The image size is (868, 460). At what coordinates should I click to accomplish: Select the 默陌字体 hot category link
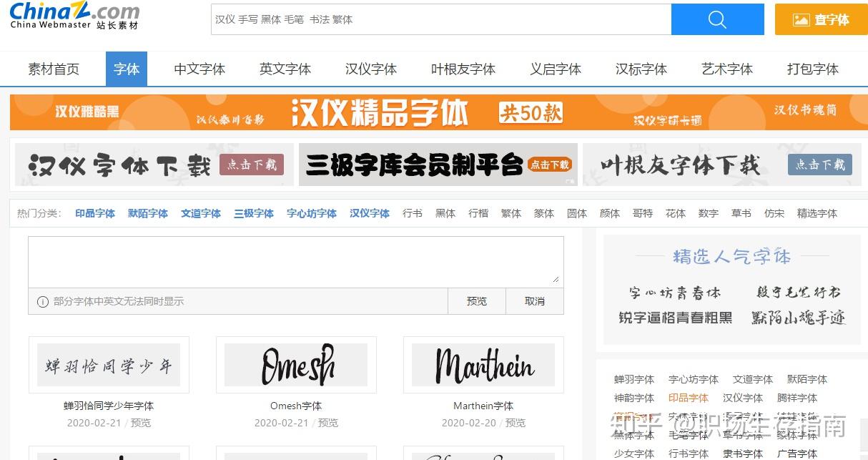pyautogui.click(x=148, y=213)
